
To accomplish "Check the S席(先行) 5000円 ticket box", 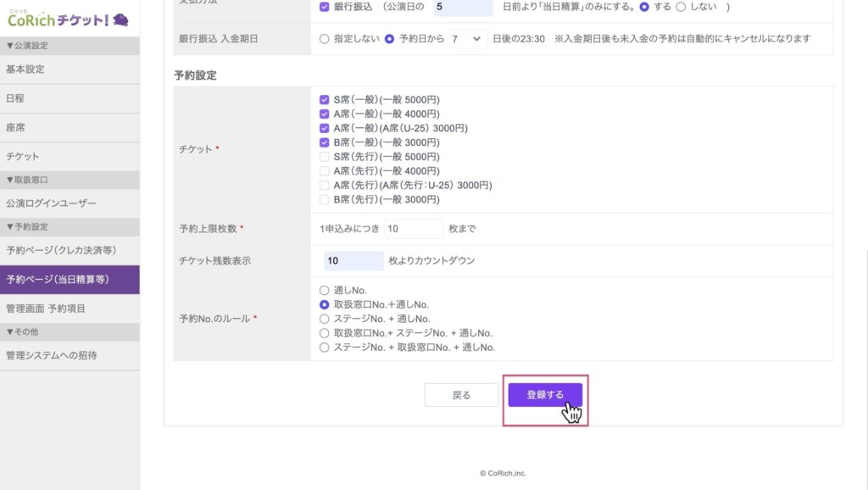I will click(324, 157).
